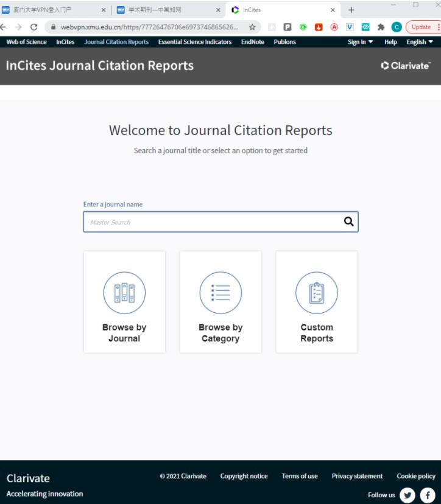Click the green circular extension icon
The image size is (441, 504).
click(303, 27)
